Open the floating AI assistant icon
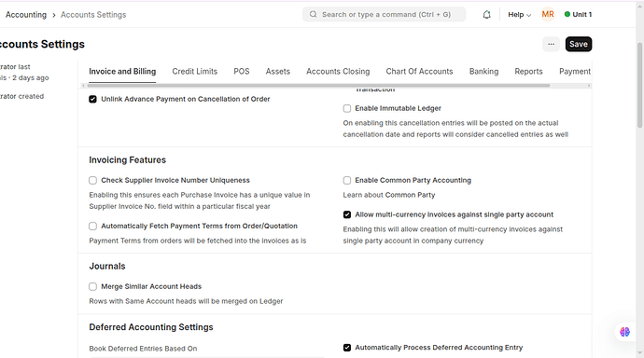 click(624, 332)
